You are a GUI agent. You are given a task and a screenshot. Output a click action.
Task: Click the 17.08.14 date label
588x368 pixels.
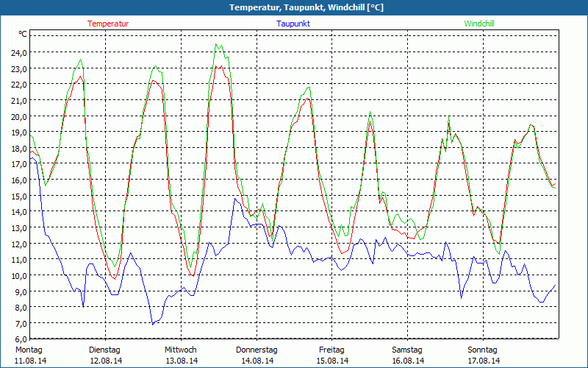[x=484, y=361]
